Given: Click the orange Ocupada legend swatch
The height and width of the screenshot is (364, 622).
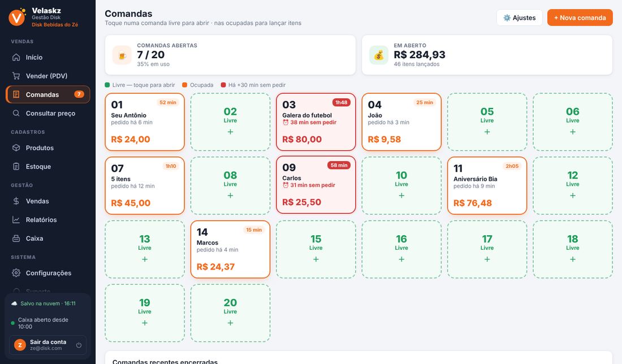Looking at the screenshot, I should [x=184, y=85].
